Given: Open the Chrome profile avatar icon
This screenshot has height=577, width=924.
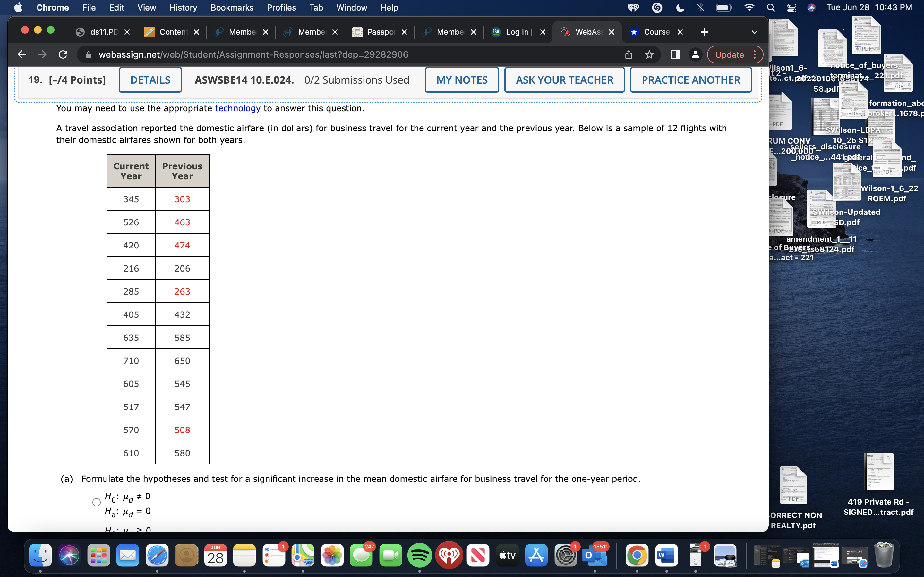Looking at the screenshot, I should (695, 54).
